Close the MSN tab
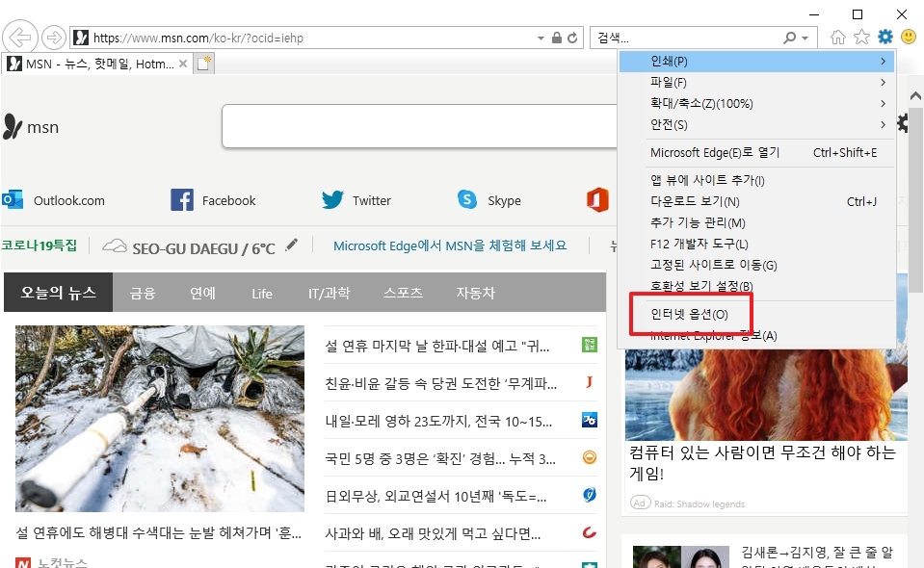Image resolution: width=924 pixels, height=568 pixels. (183, 64)
